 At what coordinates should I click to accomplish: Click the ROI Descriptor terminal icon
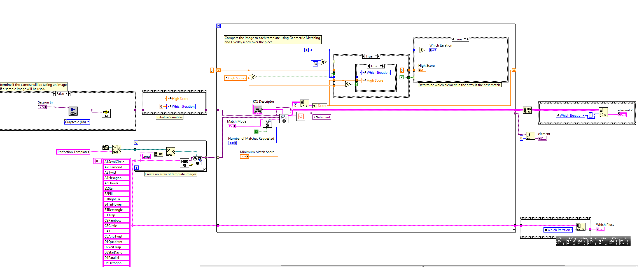point(258,109)
